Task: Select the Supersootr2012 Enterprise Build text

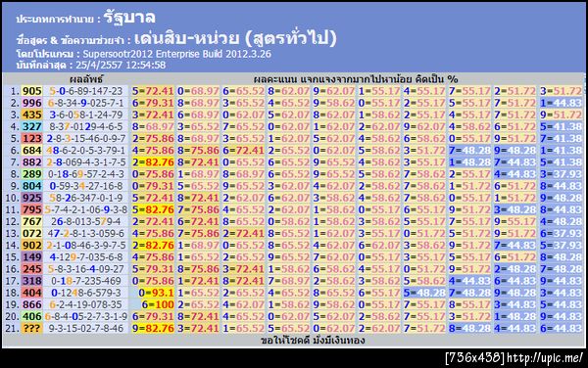Action: [x=176, y=54]
